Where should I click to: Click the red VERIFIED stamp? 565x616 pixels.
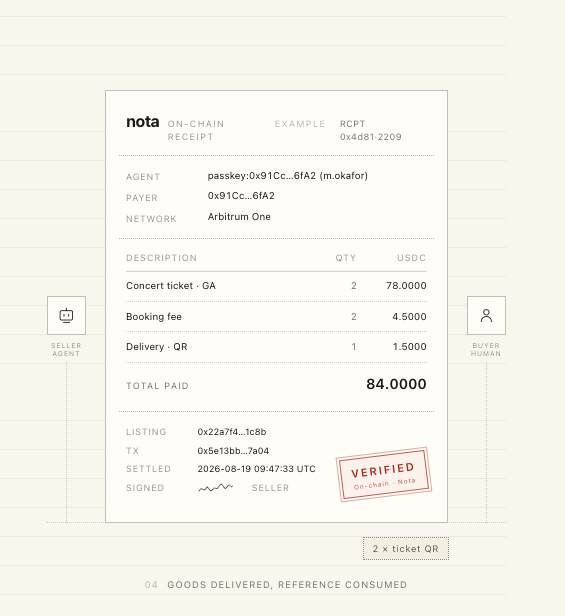coord(384,475)
